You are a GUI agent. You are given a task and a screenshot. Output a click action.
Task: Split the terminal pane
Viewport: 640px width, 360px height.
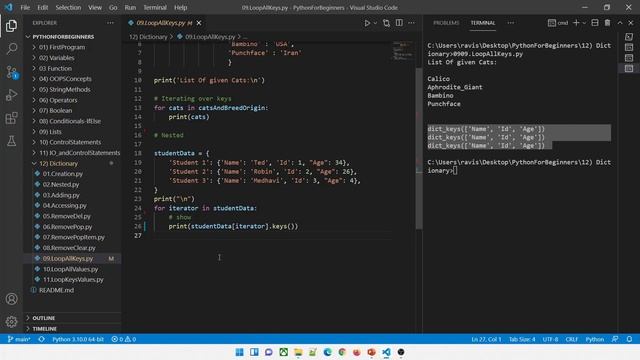point(595,23)
